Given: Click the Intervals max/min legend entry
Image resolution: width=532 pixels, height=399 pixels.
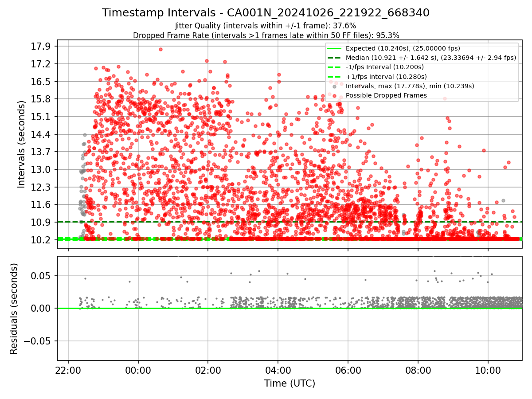Looking at the screenshot, I should pyautogui.click(x=410, y=86).
